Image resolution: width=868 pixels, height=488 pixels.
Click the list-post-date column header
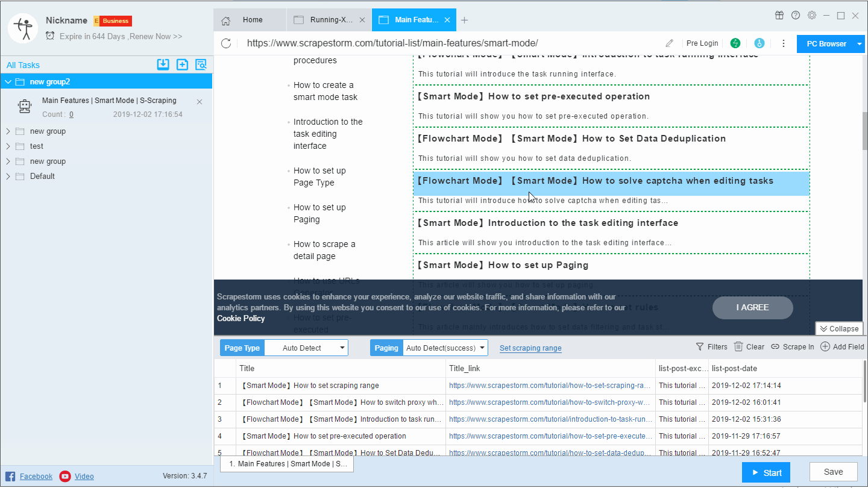785,368
